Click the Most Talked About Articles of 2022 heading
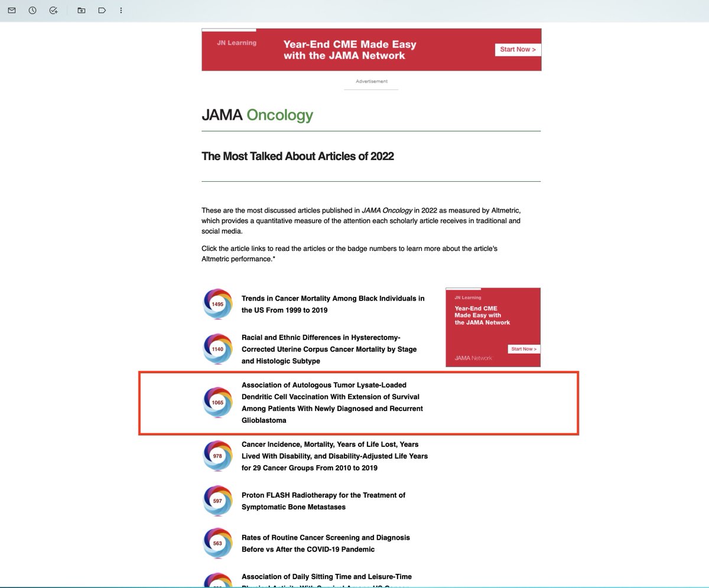The width and height of the screenshot is (709, 588). click(298, 156)
